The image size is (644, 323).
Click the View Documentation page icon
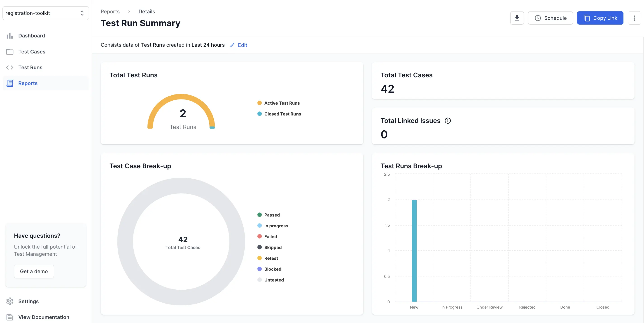point(10,317)
